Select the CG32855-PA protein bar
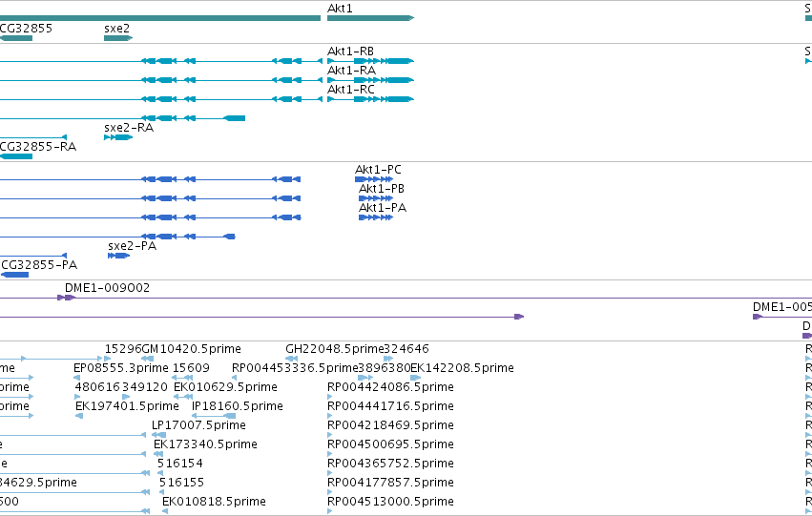Viewport: 812px width, 516px height. tap(14, 275)
